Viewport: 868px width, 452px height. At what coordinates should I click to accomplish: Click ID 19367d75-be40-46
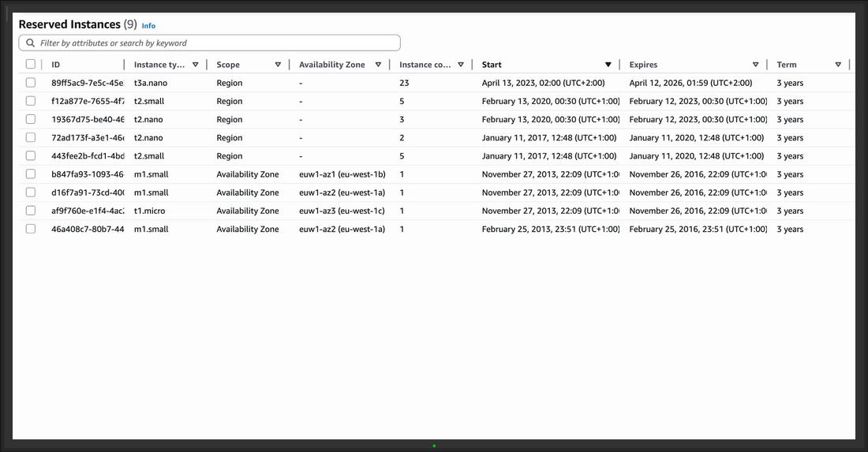[88, 119]
